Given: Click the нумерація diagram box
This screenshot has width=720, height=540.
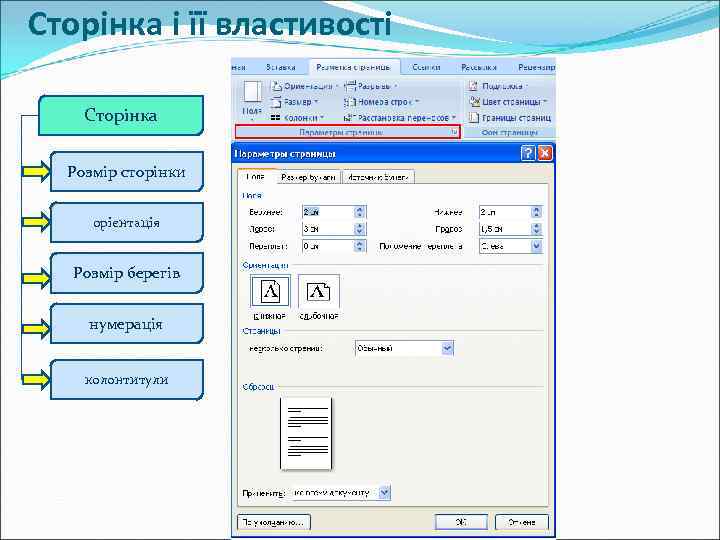Looking at the screenshot, I should (126, 324).
